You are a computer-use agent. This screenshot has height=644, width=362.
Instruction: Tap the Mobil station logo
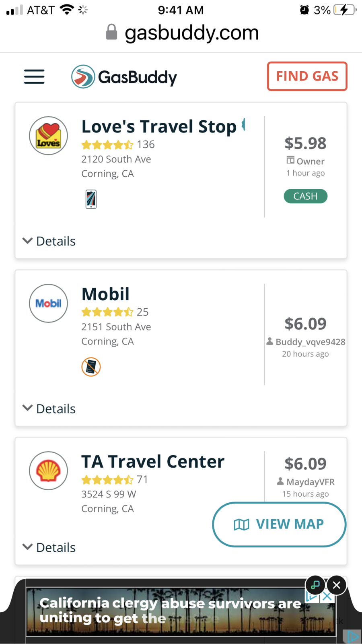pyautogui.click(x=48, y=303)
